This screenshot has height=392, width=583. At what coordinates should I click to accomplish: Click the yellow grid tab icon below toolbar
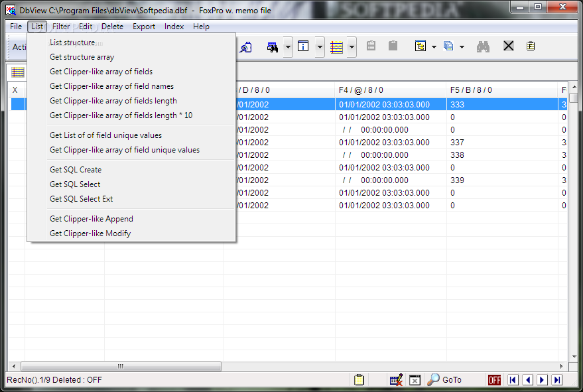(17, 72)
